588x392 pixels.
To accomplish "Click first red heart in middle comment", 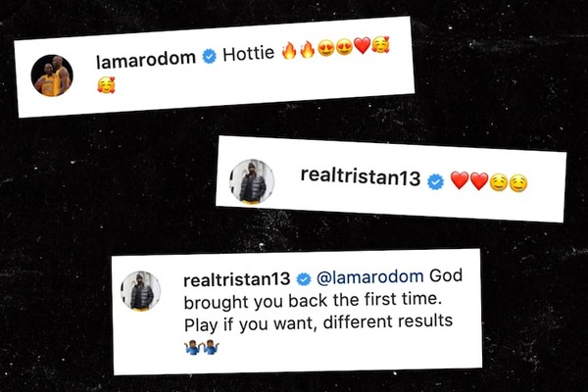I will click(460, 180).
